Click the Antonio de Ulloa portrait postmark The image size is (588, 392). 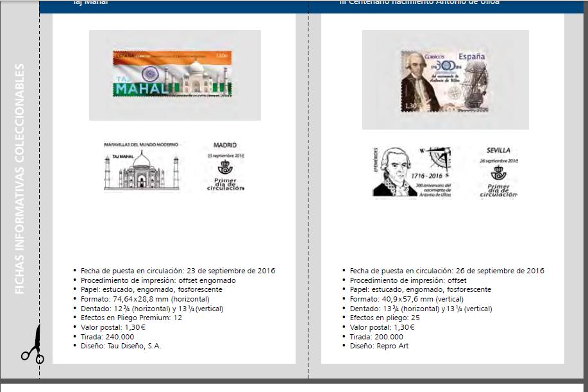tap(392, 172)
